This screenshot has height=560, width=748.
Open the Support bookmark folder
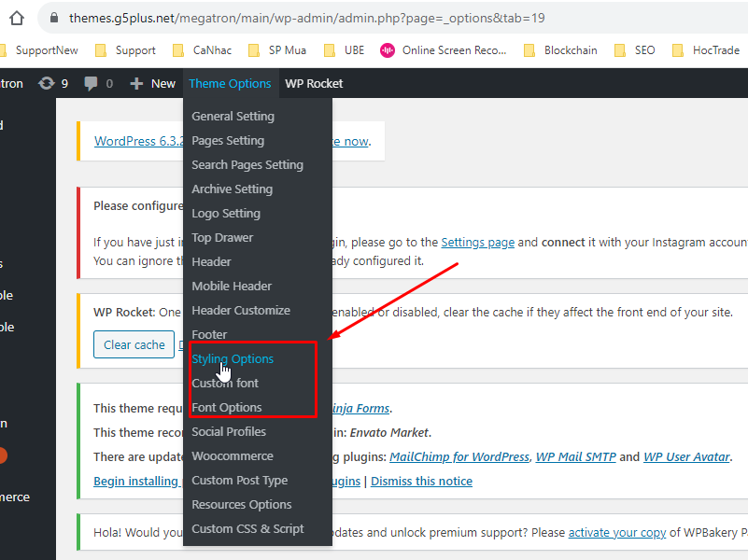click(126, 50)
